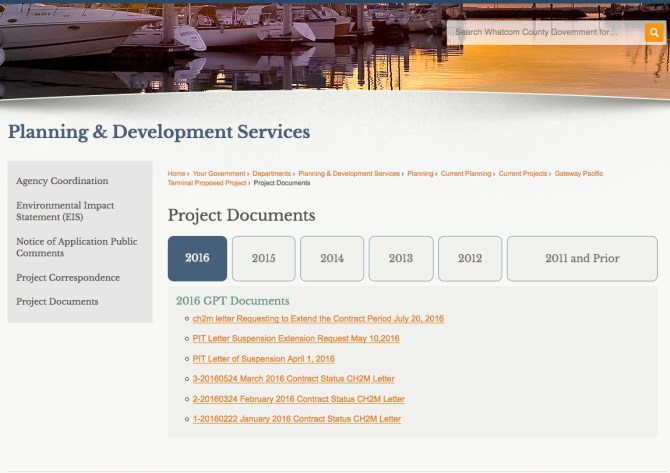670x473 pixels.
Task: Open ch2m letter requesting contract extension
Action: [x=318, y=319]
